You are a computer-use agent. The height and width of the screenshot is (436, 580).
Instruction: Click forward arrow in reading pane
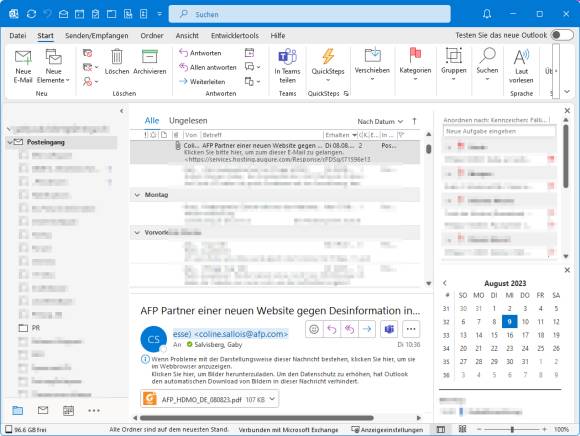pos(367,329)
